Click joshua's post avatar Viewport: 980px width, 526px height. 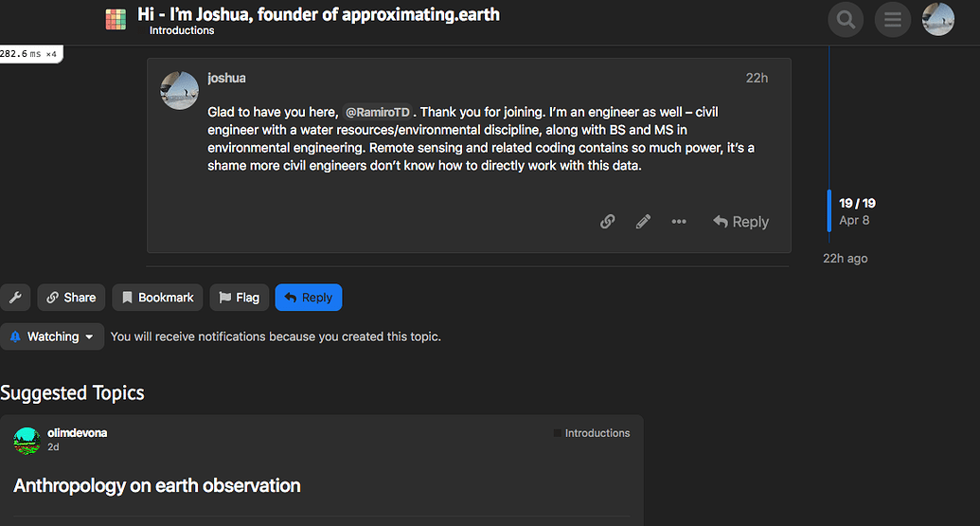point(180,90)
